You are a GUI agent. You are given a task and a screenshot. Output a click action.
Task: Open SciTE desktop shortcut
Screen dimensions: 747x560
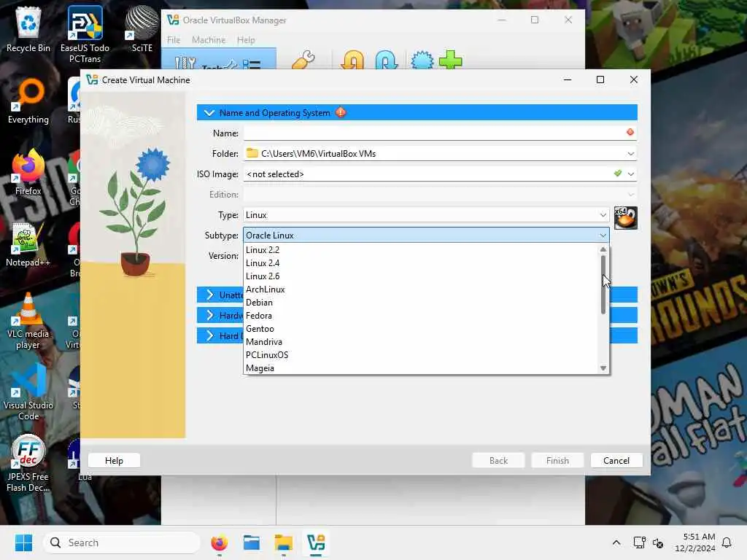[x=142, y=29]
